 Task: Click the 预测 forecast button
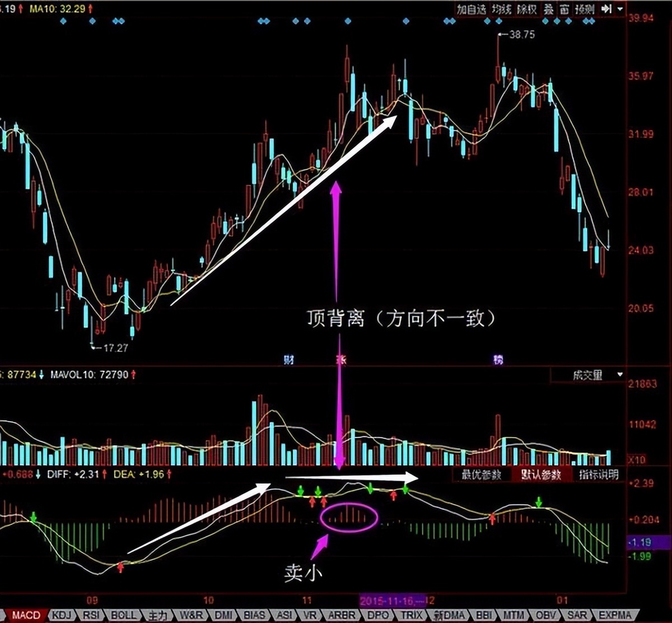585,9
